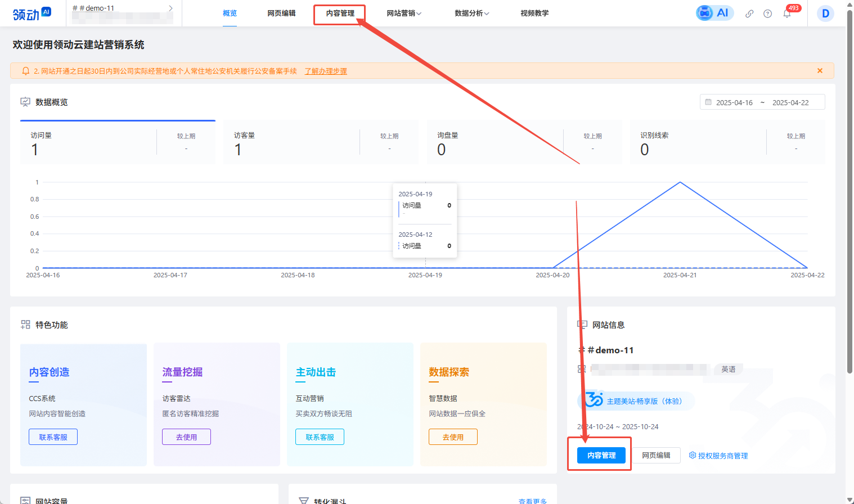This screenshot has width=854, height=504.
Task: Close the orange notice banner
Action: (x=820, y=71)
